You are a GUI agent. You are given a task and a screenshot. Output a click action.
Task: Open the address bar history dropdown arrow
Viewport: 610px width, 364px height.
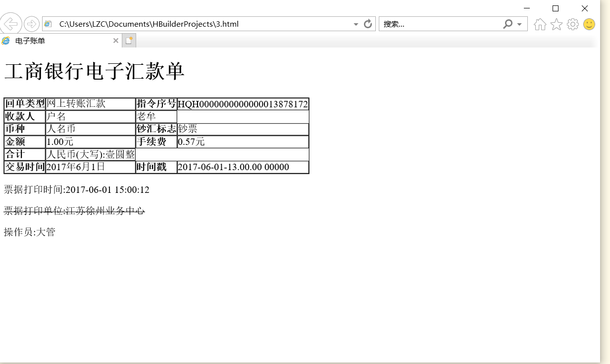[356, 24]
